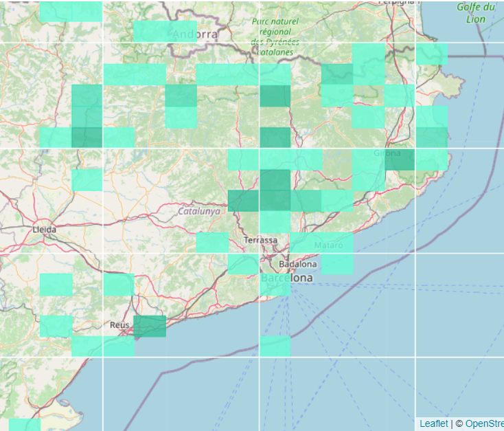
Task: Select the dark green grid cell over Girona
Action: [x=400, y=159]
